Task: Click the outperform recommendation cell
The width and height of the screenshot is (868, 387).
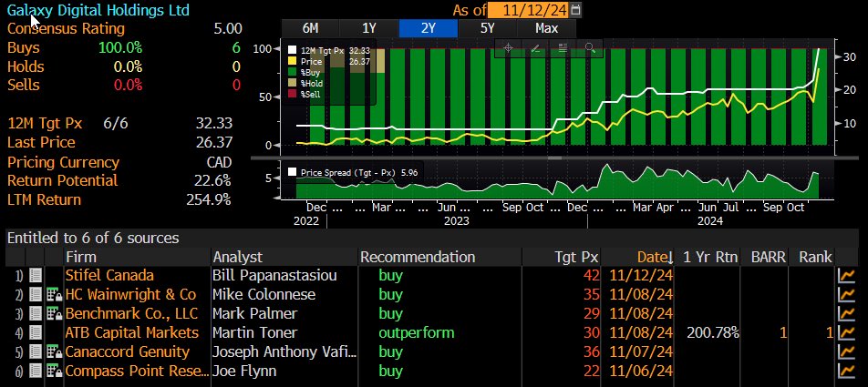Action: (417, 333)
